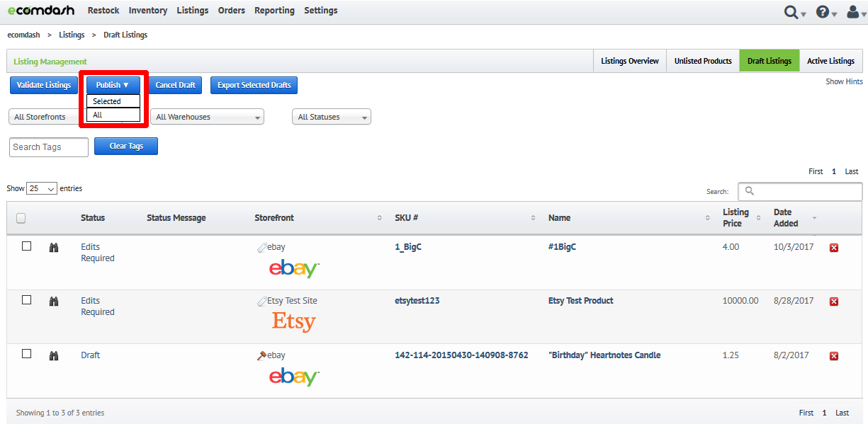This screenshot has height=424, width=868.
Task: Toggle the select-all checkbox in table header
Action: (x=21, y=218)
